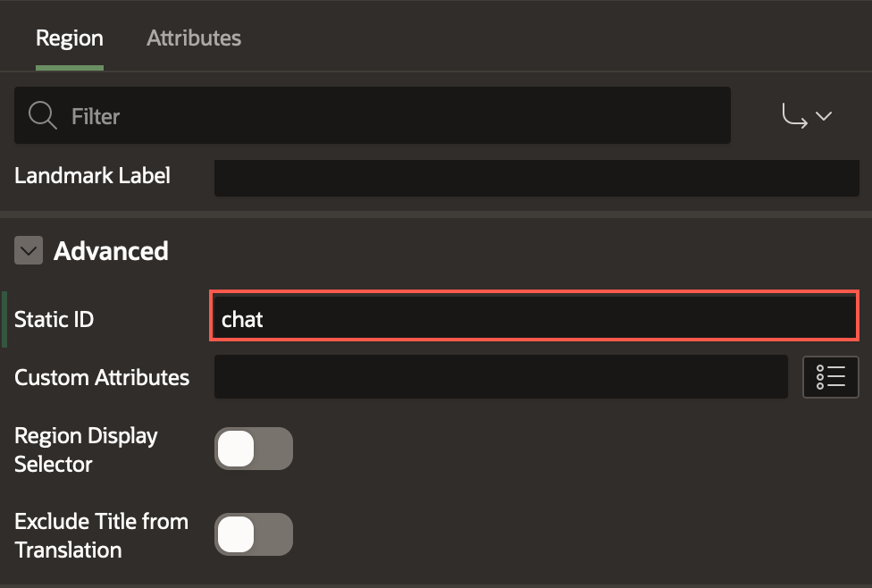This screenshot has height=588, width=872.
Task: Click the curved Go to Group arrow icon
Action: pos(793,115)
